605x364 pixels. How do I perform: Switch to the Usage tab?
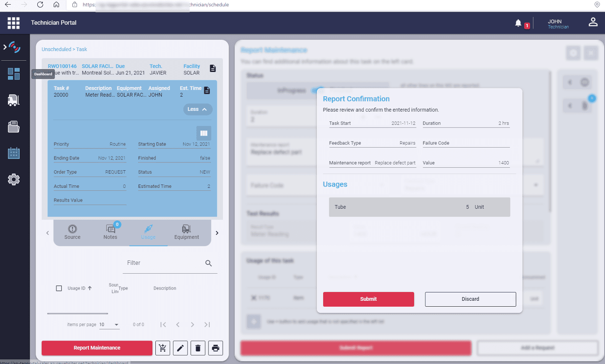(x=148, y=232)
